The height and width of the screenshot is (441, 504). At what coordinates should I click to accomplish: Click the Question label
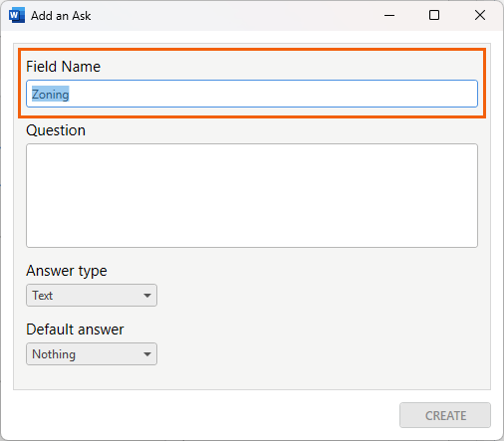(56, 130)
